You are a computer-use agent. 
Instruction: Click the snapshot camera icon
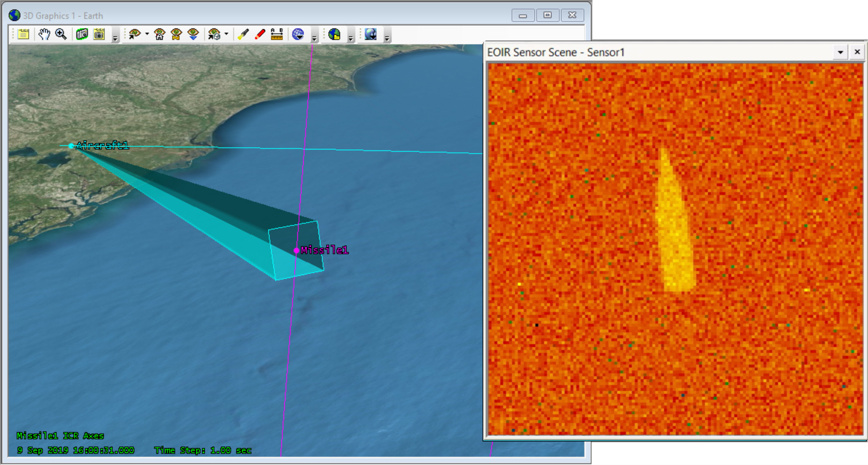click(x=82, y=34)
